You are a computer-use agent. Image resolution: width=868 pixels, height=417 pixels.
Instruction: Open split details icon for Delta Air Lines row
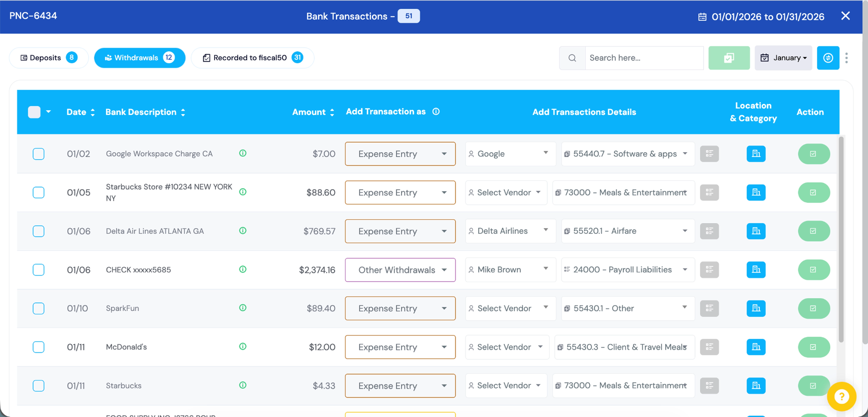point(709,231)
